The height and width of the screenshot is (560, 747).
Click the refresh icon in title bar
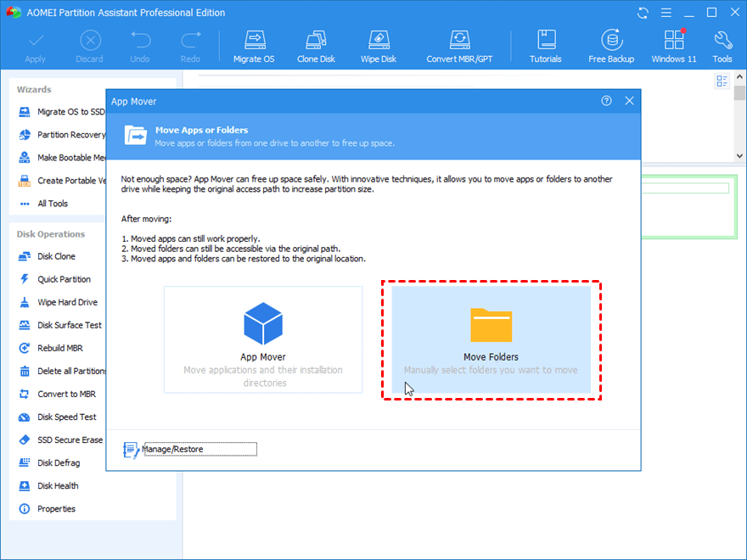coord(643,13)
